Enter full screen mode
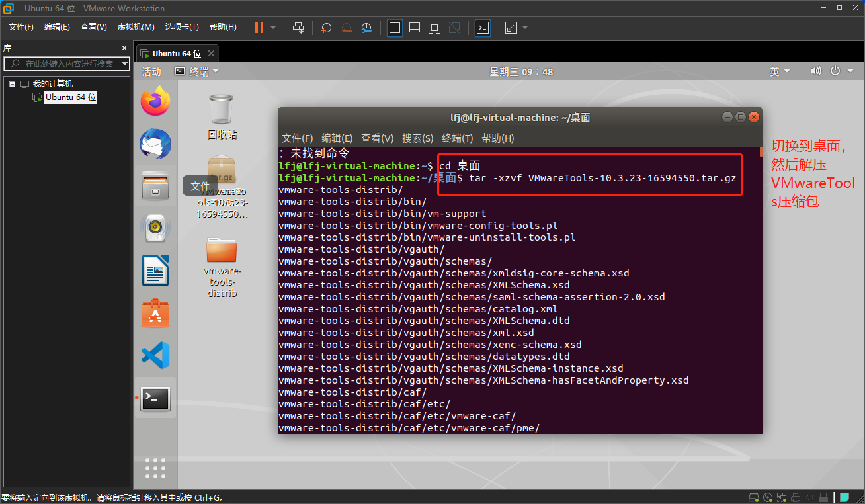Viewport: 865px width, 504px height. [434, 28]
